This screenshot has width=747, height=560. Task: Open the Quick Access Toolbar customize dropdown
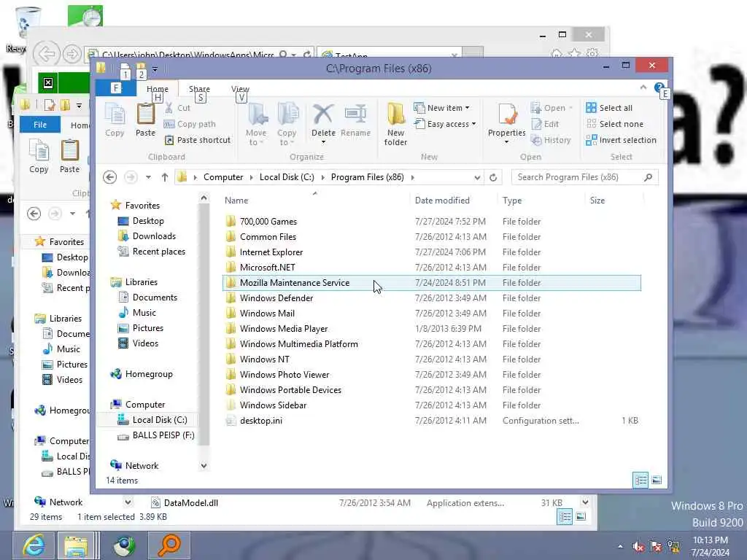[x=155, y=69]
